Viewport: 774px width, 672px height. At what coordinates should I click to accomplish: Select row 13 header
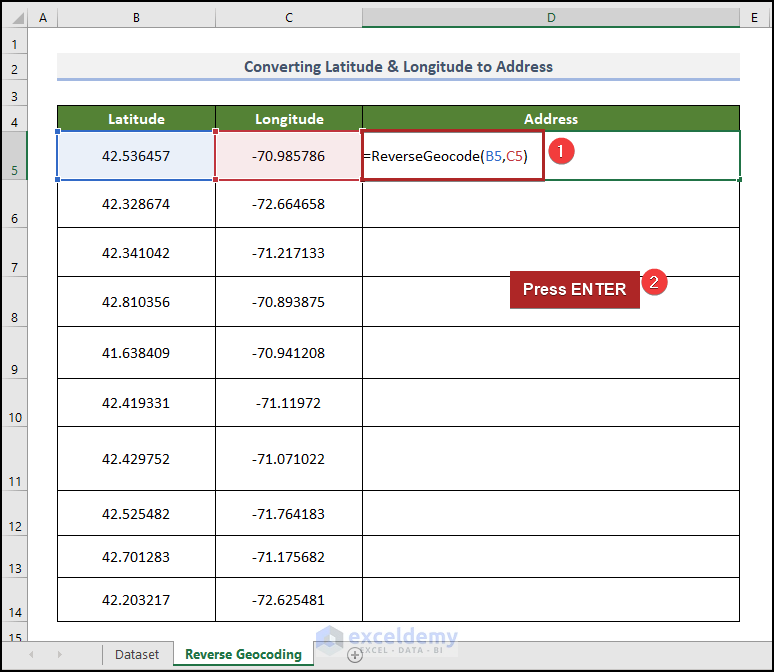pyautogui.click(x=14, y=556)
